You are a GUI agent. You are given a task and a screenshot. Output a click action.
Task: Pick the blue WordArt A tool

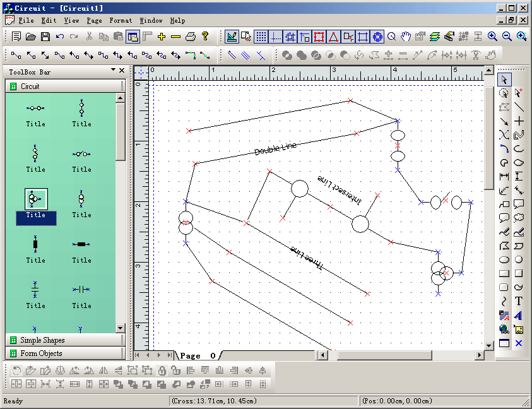[518, 316]
